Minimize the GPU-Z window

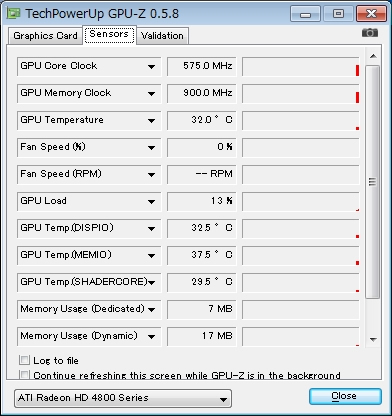pos(305,14)
